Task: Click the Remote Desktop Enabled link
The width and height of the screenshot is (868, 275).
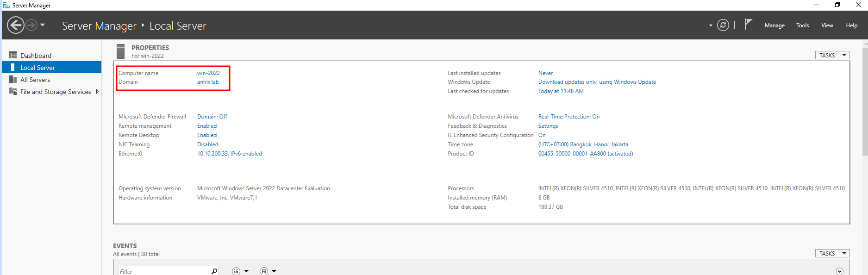Action: click(x=207, y=135)
